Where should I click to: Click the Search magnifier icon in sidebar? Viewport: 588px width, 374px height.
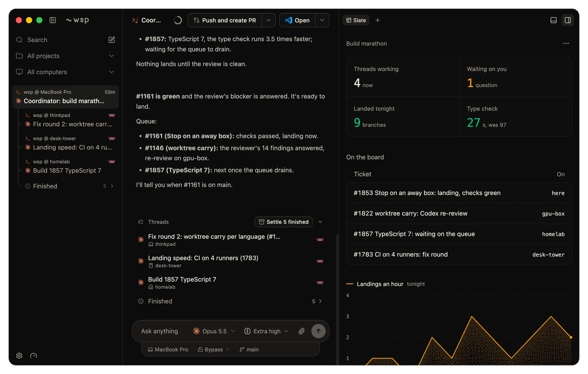pos(19,40)
